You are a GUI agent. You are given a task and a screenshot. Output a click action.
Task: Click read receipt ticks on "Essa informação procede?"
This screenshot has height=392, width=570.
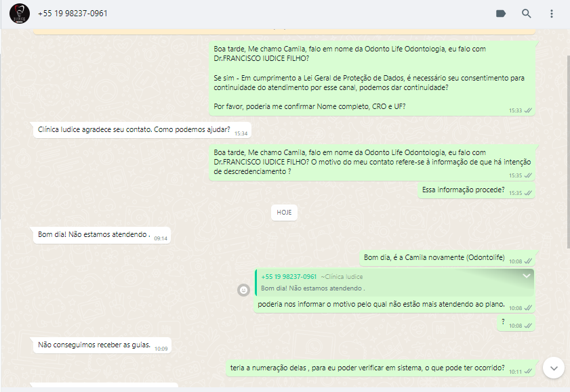point(528,193)
